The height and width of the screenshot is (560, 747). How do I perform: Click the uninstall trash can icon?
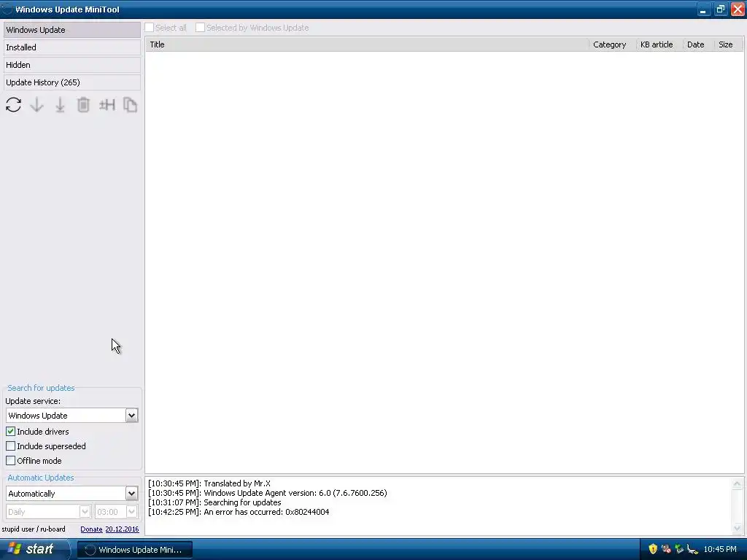pos(83,105)
